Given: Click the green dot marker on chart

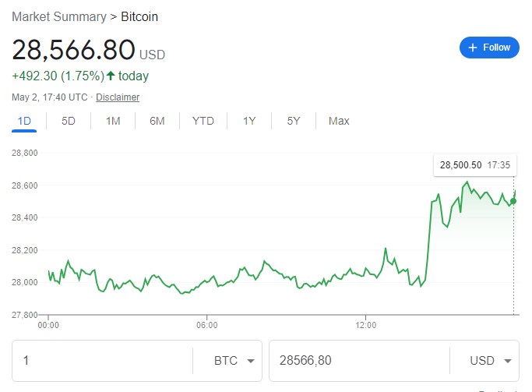Looking at the screenshot, I should 513,201.
